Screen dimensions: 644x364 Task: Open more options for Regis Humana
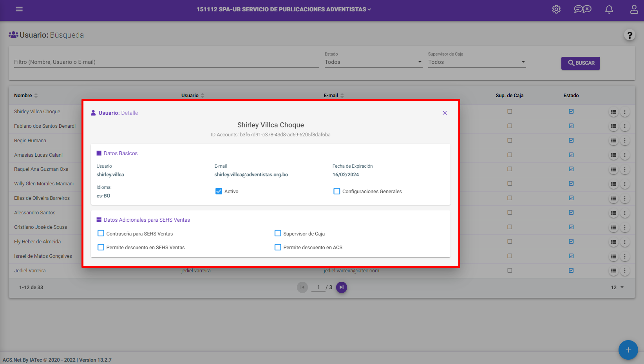625,141
